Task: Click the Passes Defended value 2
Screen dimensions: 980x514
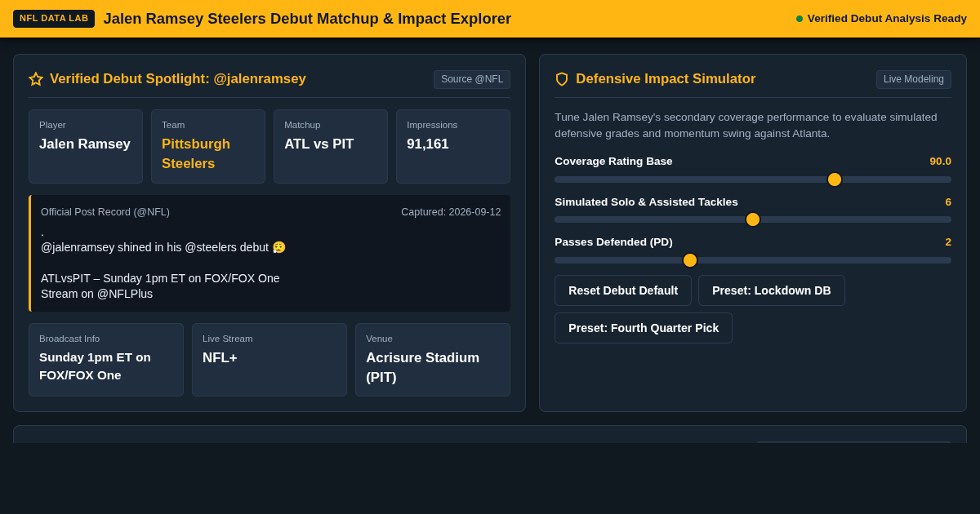Action: click(948, 241)
